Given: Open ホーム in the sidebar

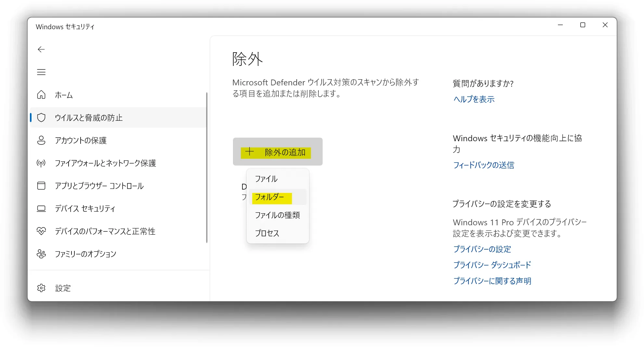Looking at the screenshot, I should (x=118, y=95).
